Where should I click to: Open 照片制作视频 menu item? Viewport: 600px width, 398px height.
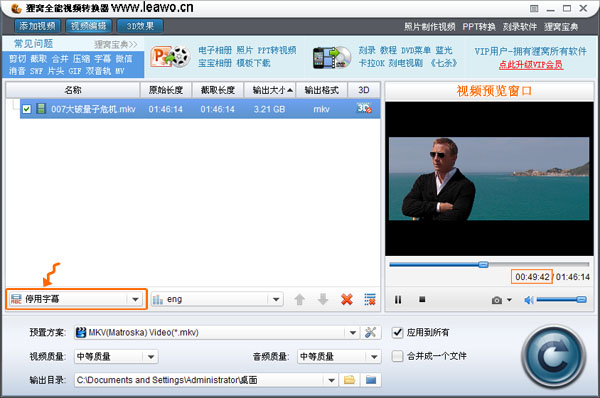point(430,27)
